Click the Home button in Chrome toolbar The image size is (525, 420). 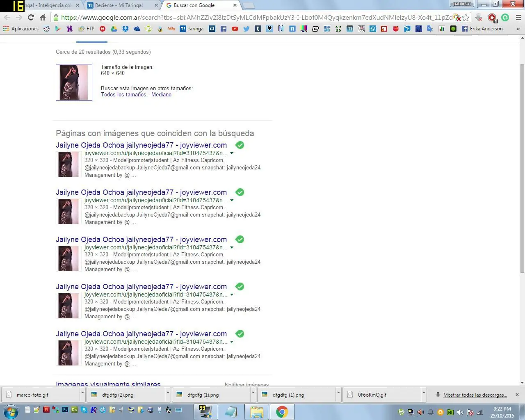43,18
